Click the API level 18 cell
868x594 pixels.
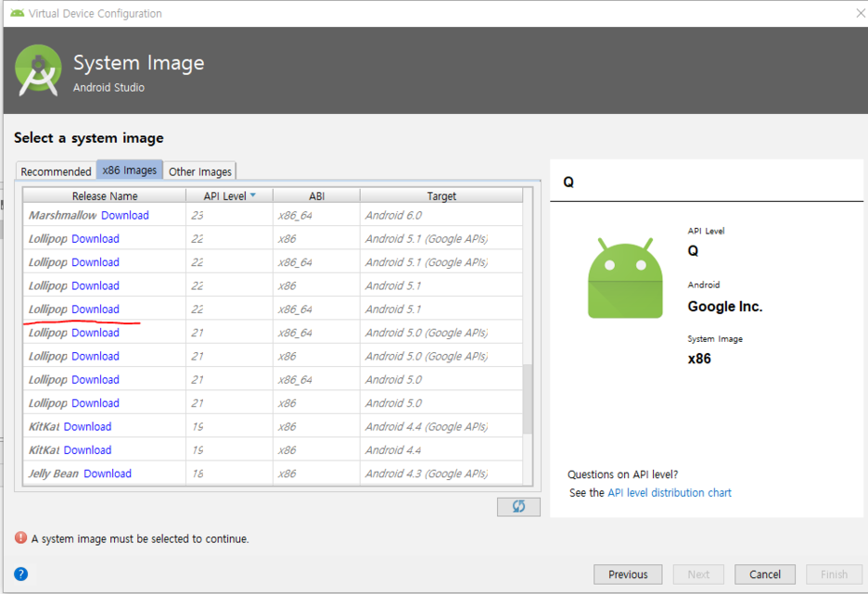click(229, 474)
